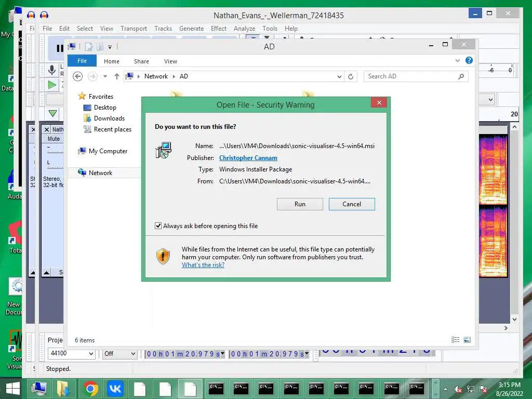Screen dimensions: 532x399
Task: Open second selection time format dropdown
Action: click(307, 353)
